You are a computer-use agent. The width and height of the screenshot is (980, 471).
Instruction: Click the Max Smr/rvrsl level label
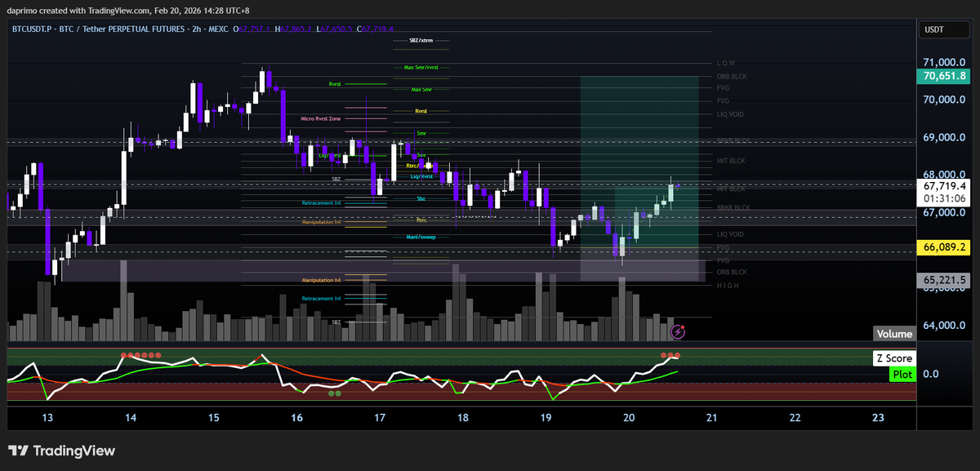click(421, 68)
